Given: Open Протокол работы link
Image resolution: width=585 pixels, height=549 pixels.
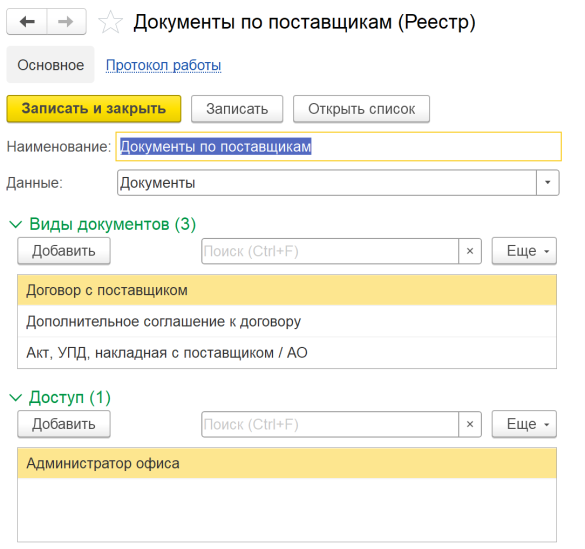Looking at the screenshot, I should coord(163,65).
